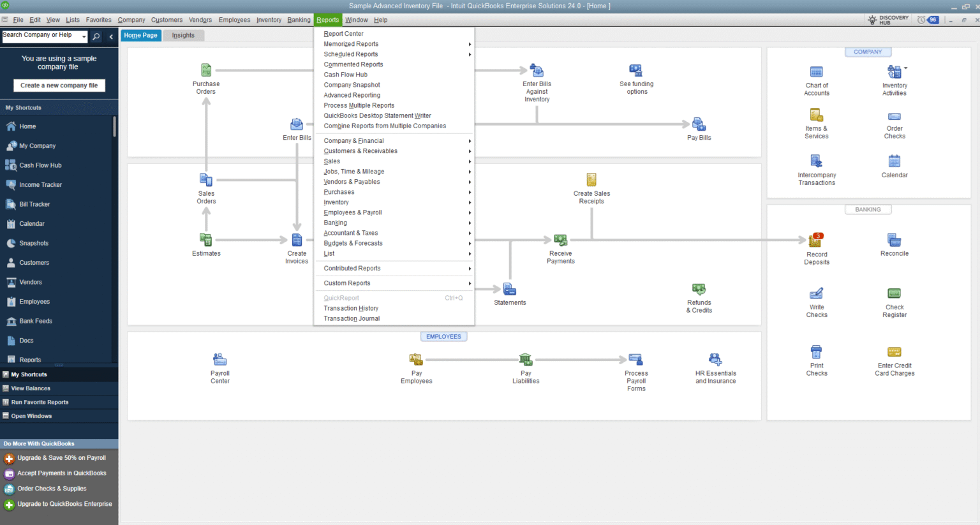Click the search magnifier icon

click(x=96, y=36)
